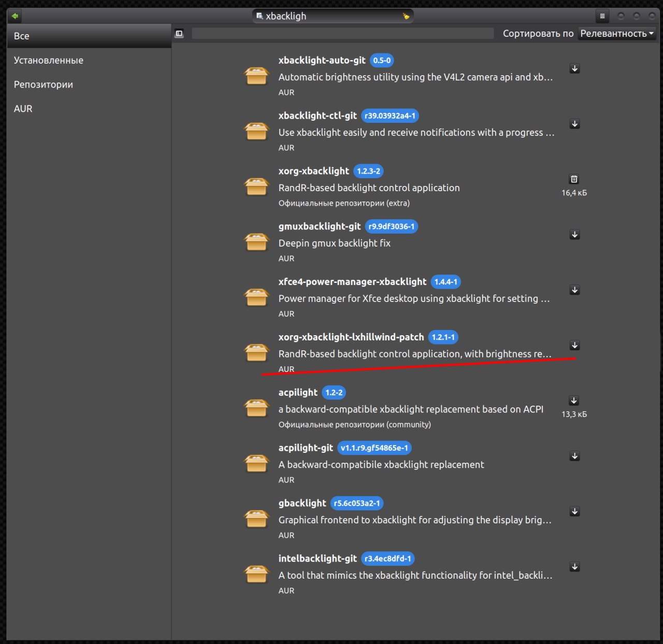The height and width of the screenshot is (644, 663).
Task: Toggle the sidebar panel icon
Action: pos(179,34)
